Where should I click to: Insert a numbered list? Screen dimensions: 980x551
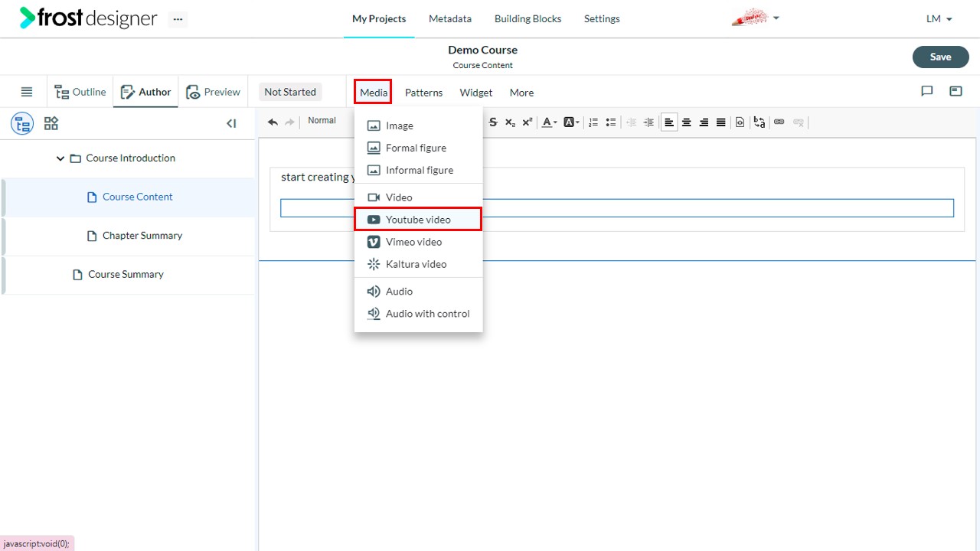(593, 122)
